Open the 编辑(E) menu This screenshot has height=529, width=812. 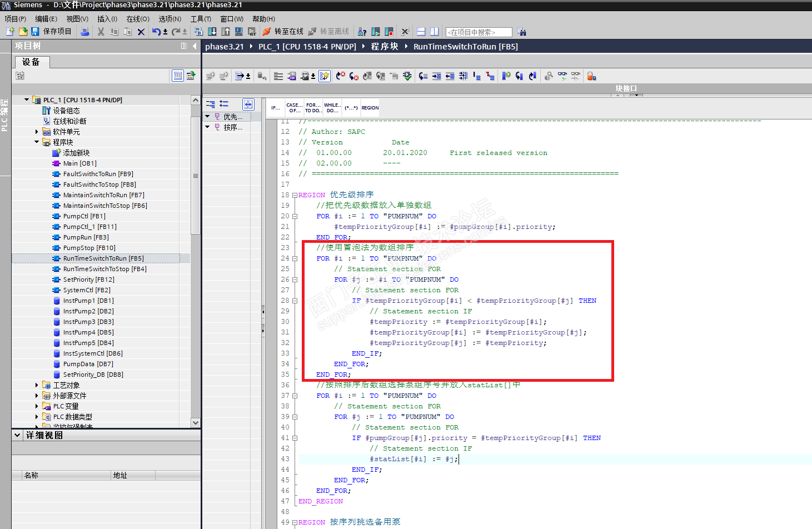(46, 19)
